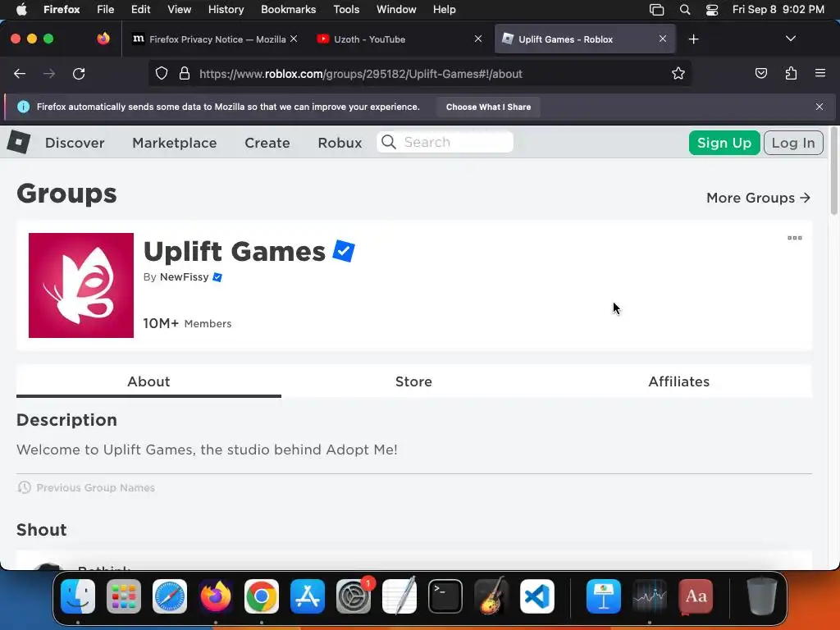The image size is (840, 630).
Task: Open the Trash in the Dock
Action: tap(761, 596)
